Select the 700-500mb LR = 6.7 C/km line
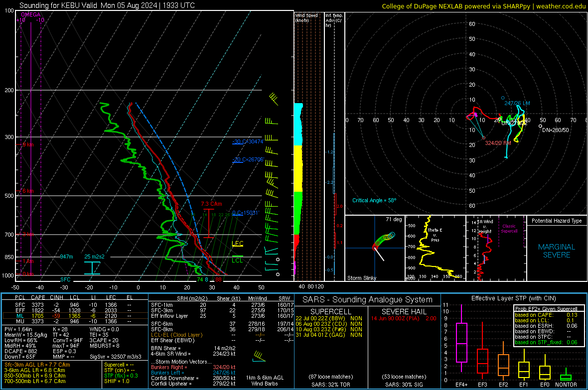 [x=35, y=382]
